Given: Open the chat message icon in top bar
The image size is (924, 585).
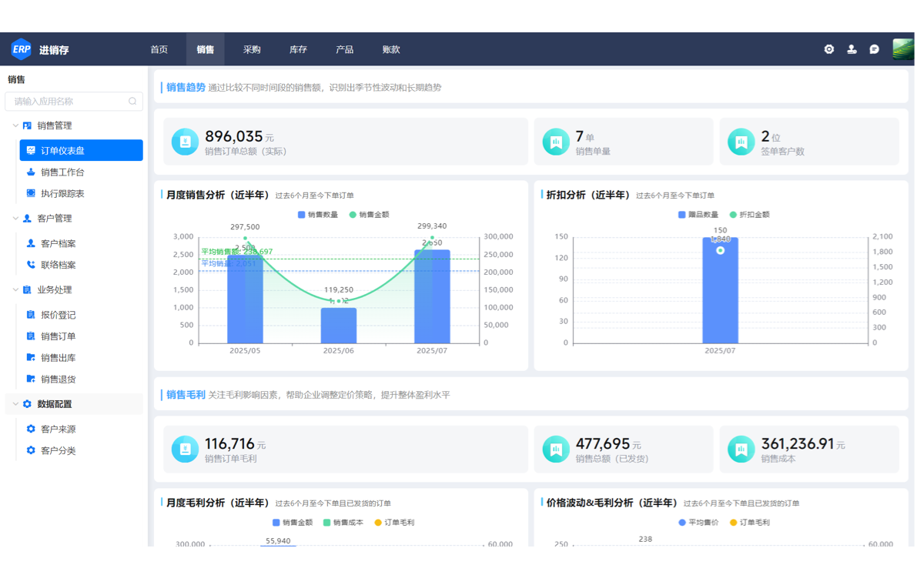Looking at the screenshot, I should coord(874,48).
